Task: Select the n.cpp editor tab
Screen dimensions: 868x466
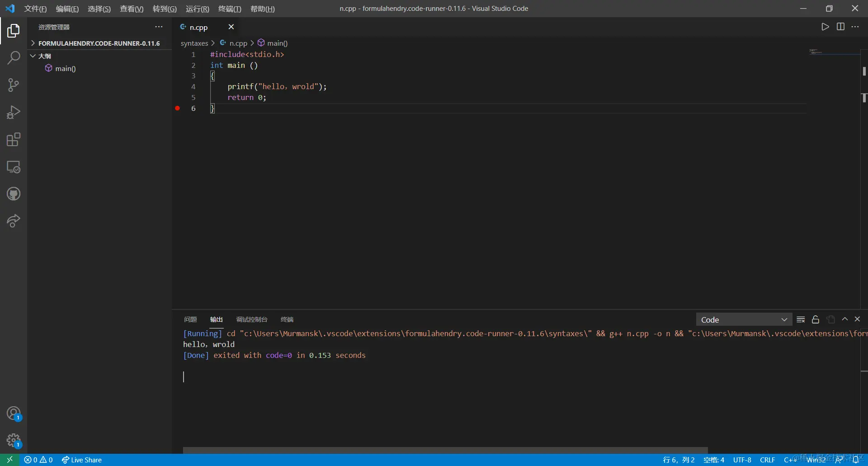Action: [206, 27]
